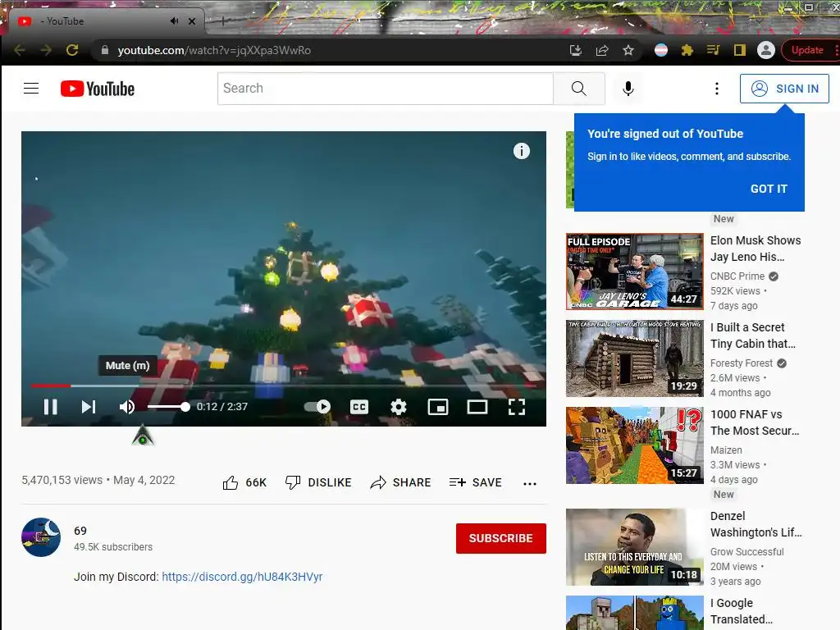Open the media control playlist icon
This screenshot has width=840, height=630.
(x=713, y=50)
